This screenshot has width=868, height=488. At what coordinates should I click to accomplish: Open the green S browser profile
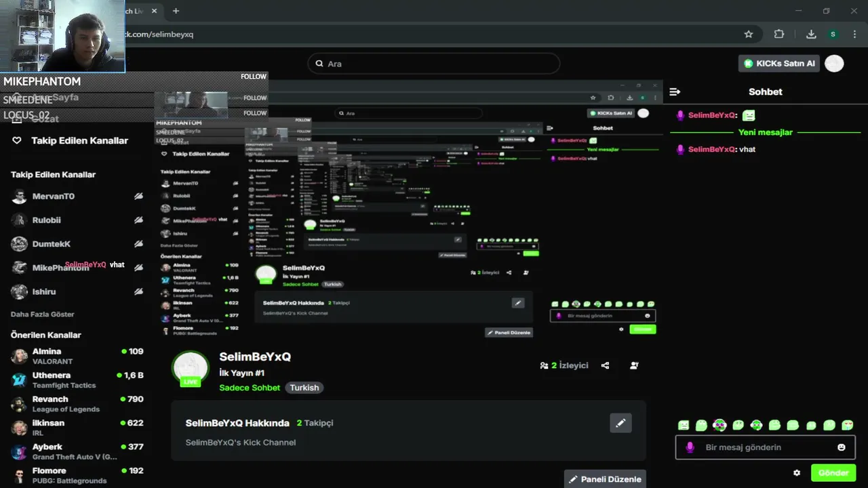coord(833,34)
